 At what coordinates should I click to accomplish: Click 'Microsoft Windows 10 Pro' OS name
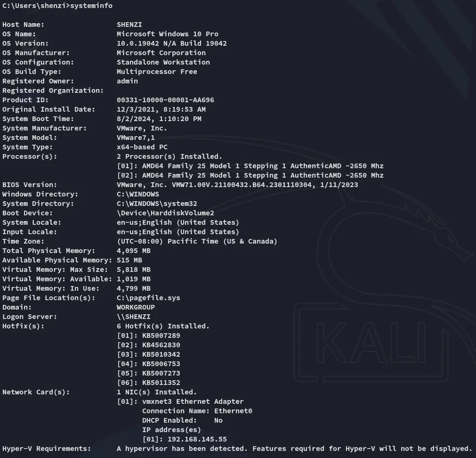click(168, 34)
